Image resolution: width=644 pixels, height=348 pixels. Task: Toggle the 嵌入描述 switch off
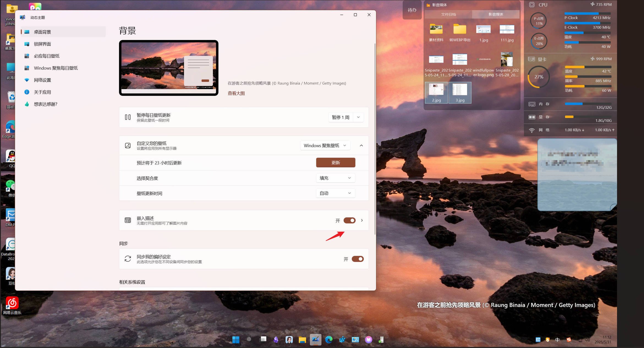tap(349, 220)
